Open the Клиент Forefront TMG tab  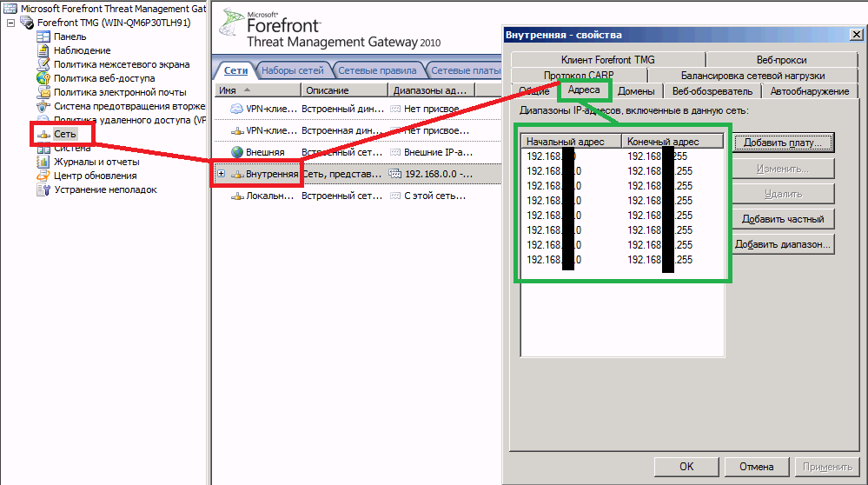pyautogui.click(x=608, y=60)
